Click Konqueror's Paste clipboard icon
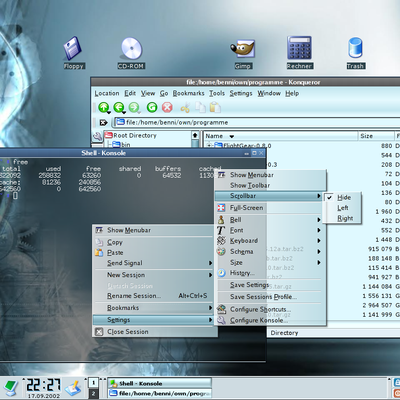This screenshot has height=400, width=400. [215, 107]
